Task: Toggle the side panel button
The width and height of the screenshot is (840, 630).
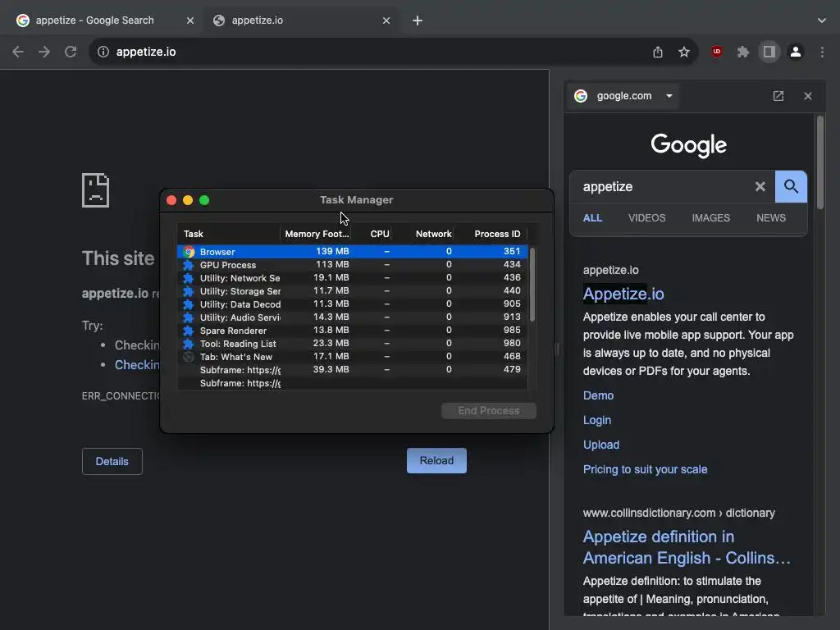Action: (769, 52)
